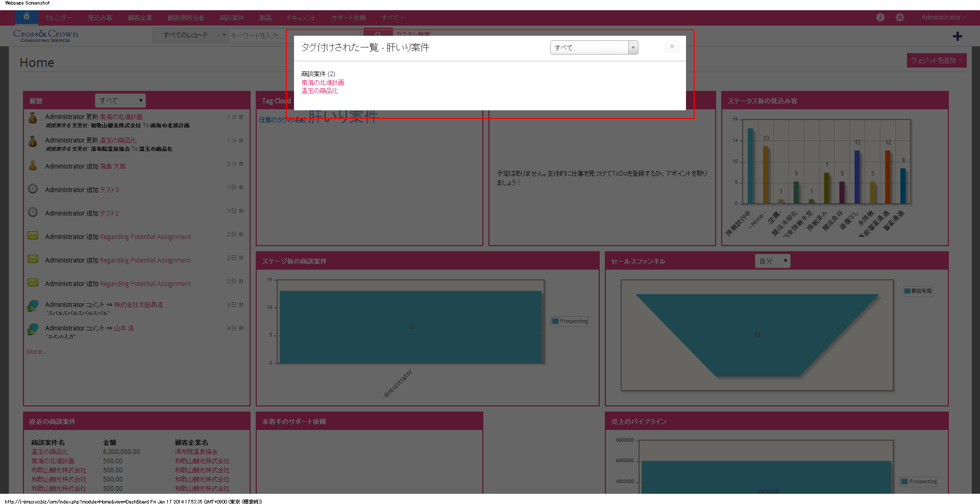The image size is (980, 504).
Task: Open the 蒲島 太郎 contact link
Action: pos(113,166)
